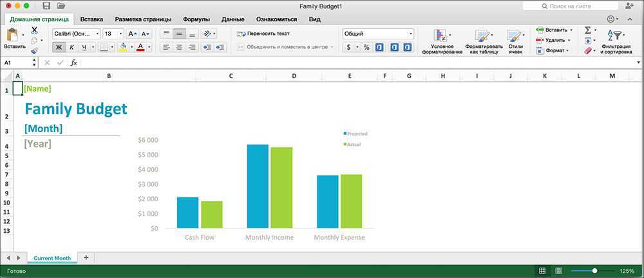This screenshot has height=278, width=644.
Task: Click the percent style icon
Action: click(x=366, y=47)
